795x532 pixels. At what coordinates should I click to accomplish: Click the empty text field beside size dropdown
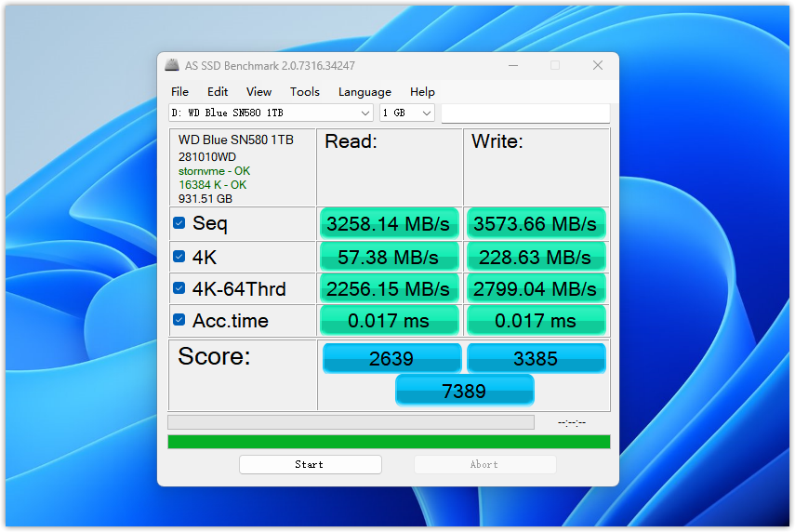(525, 113)
